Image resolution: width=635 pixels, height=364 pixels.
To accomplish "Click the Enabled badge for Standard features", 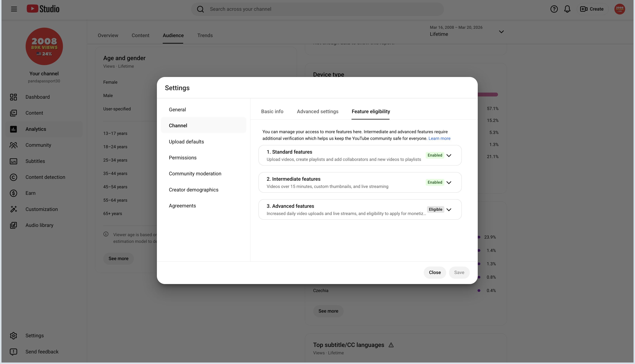I will click(435, 155).
